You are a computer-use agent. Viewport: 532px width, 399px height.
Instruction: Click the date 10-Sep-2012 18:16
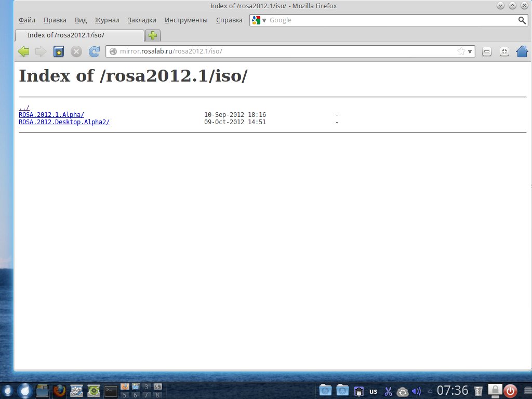pyautogui.click(x=235, y=115)
